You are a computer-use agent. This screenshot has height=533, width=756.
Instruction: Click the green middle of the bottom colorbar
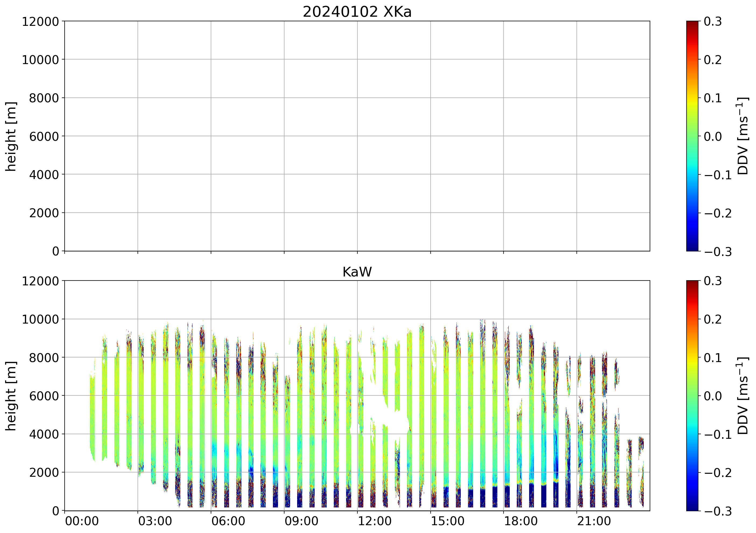pos(692,396)
